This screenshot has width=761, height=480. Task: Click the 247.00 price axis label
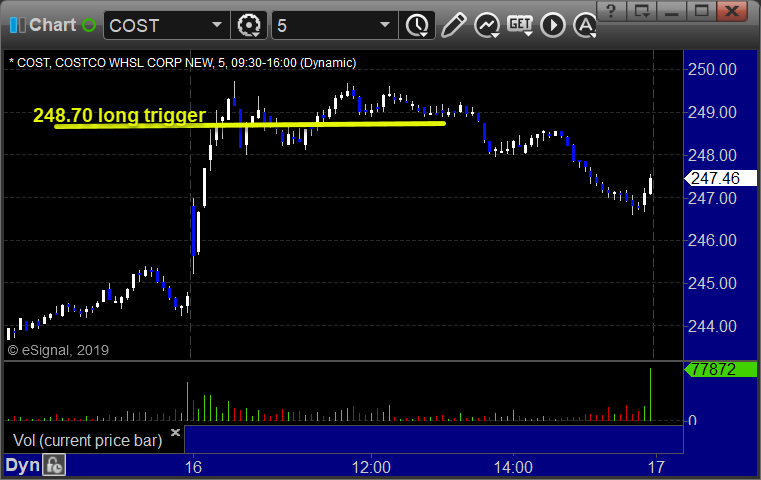point(712,198)
